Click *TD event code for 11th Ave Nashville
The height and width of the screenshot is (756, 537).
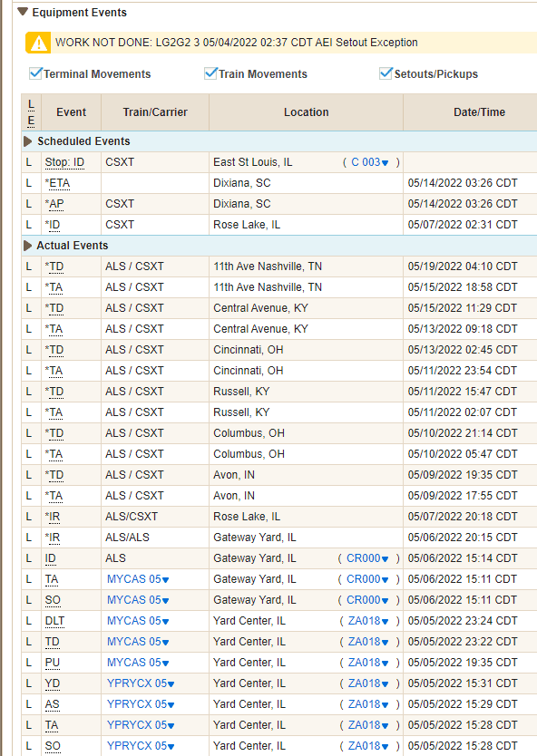(54, 267)
